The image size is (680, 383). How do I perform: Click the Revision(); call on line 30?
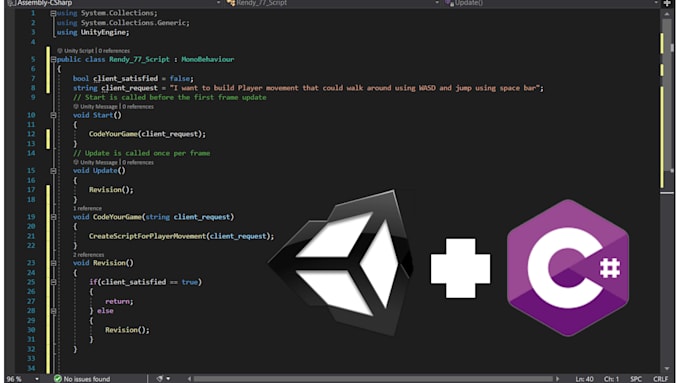pos(127,330)
